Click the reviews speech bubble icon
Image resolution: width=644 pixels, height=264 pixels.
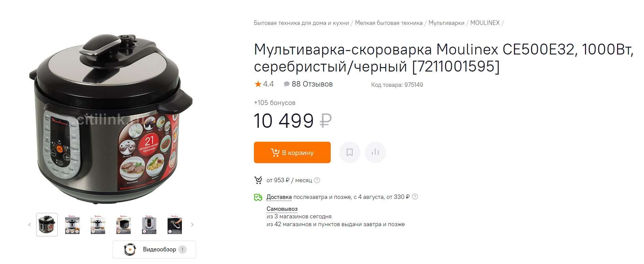[287, 84]
